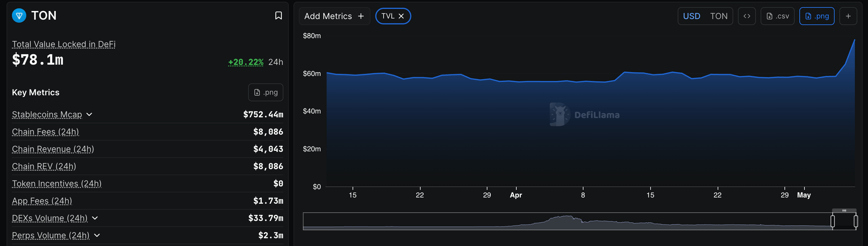
Task: Click the Perps Volume (24h) label
Action: tap(50, 235)
